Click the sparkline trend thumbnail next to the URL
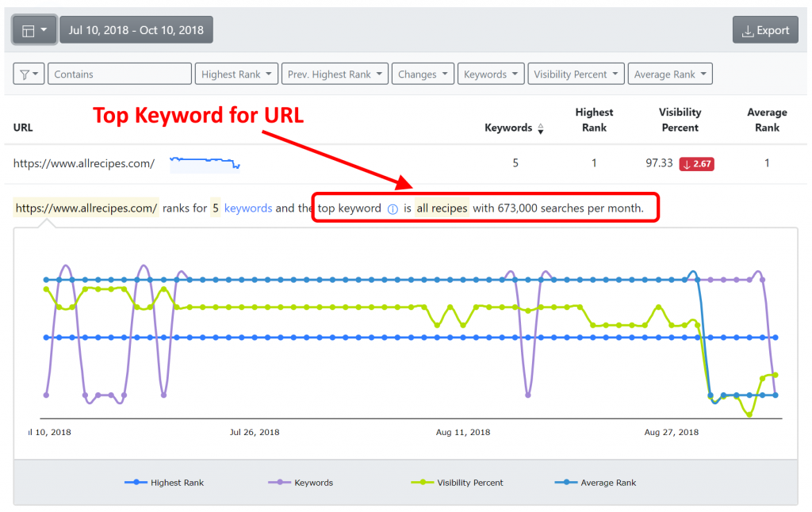 [x=205, y=163]
